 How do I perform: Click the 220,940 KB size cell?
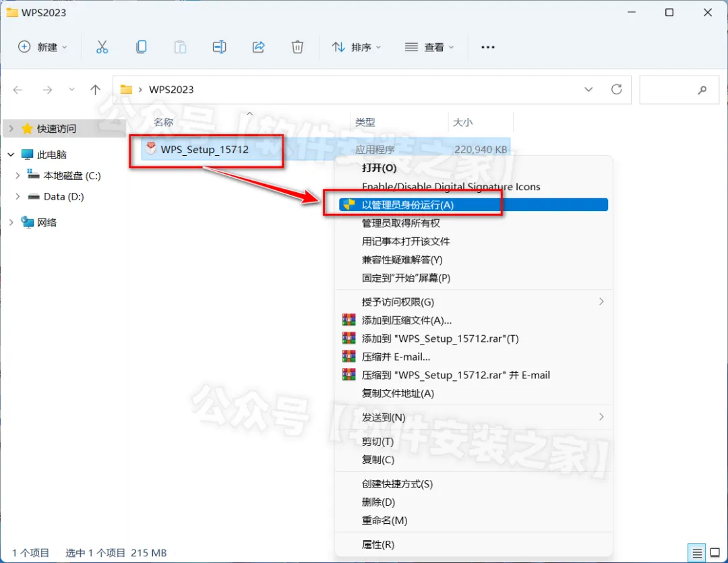coord(481,149)
